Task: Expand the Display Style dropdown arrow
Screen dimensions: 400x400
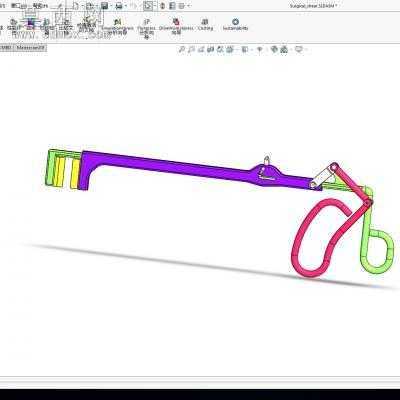Action: tap(251, 50)
